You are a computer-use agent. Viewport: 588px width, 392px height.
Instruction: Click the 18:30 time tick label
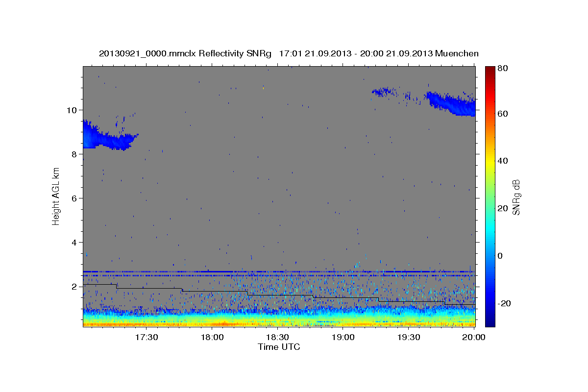click(278, 338)
